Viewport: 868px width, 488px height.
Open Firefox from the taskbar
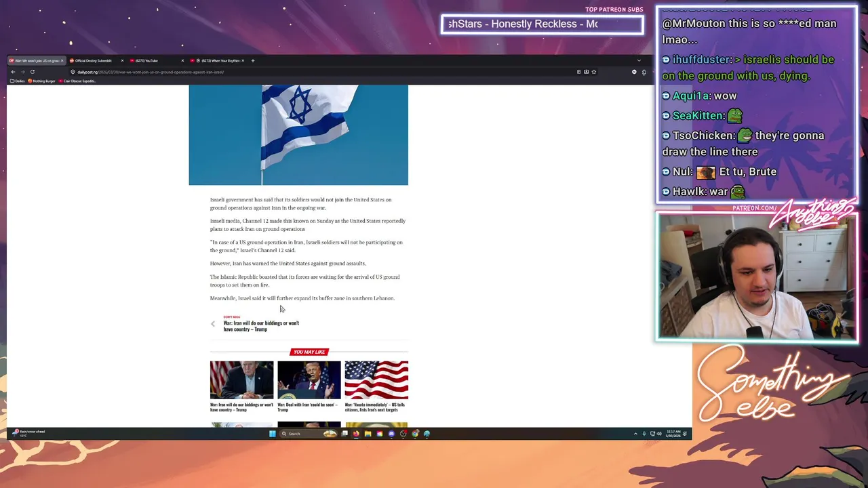coord(356,434)
